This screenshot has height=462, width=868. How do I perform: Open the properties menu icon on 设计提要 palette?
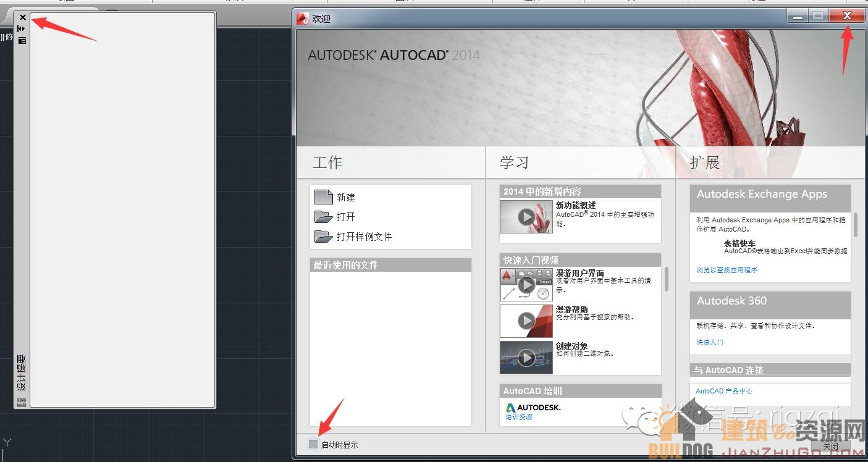[x=22, y=41]
